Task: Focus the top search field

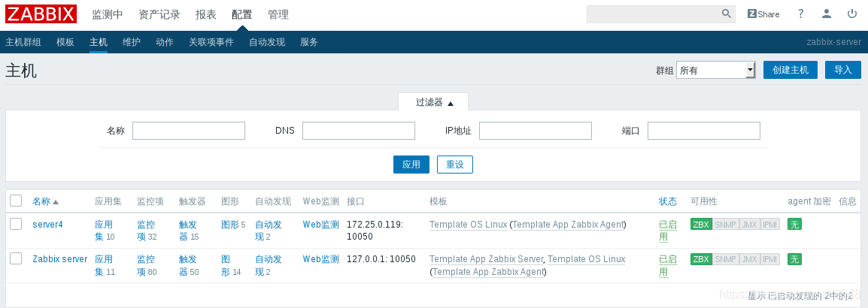Action: click(654, 14)
